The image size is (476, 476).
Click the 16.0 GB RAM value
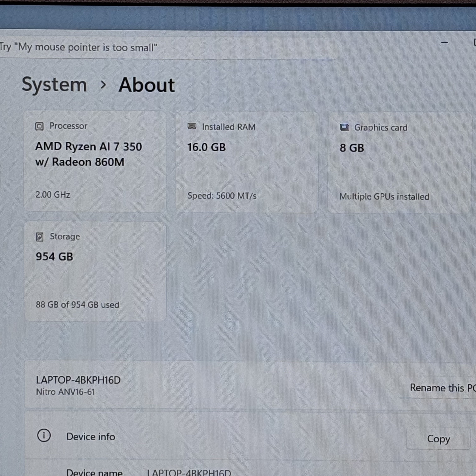[x=207, y=147]
